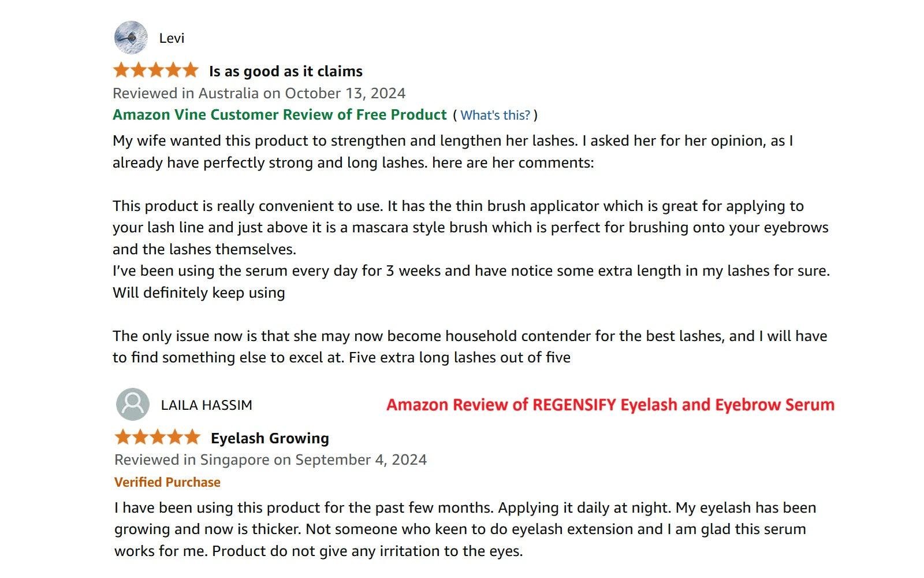
Task: Click the five-star rating on Laila's review
Action: point(158,438)
